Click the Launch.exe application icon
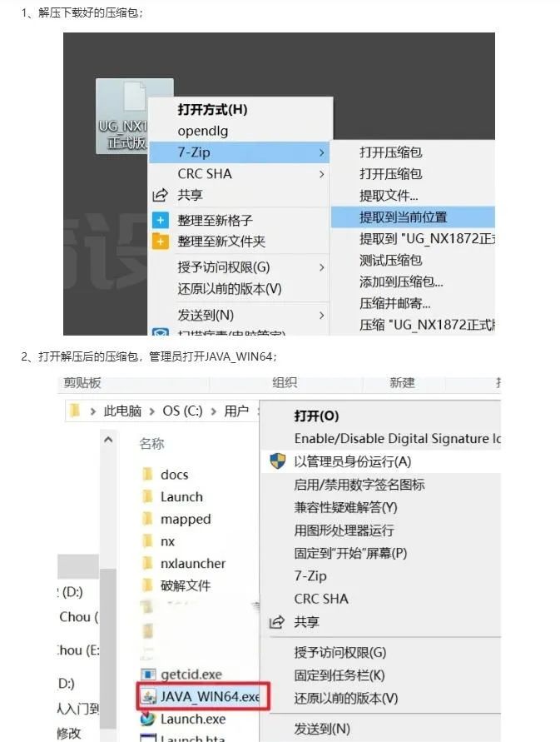Image resolution: width=560 pixels, height=742 pixels. [148, 719]
